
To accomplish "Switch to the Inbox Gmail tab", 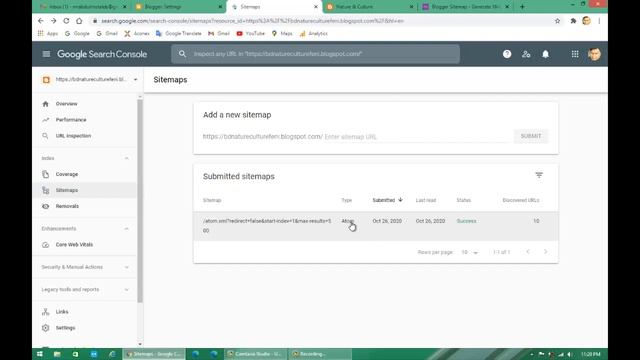I will point(82,7).
